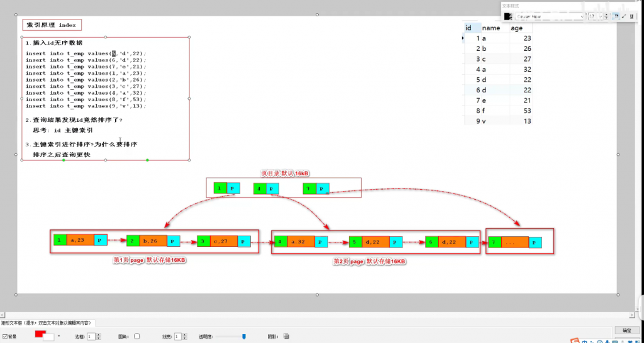644x343 pixels.
Task: Increase the 边框 border width stepper
Action: coord(97,335)
